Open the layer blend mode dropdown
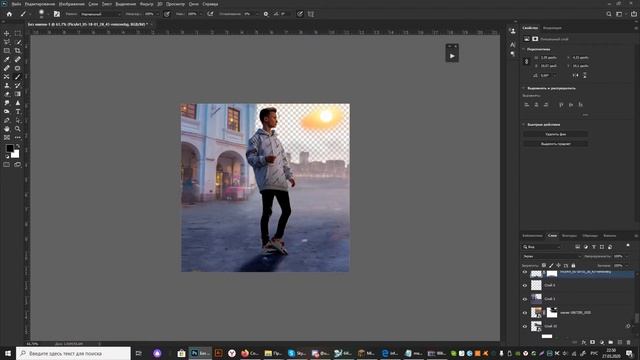The image size is (640, 360). 551,256
